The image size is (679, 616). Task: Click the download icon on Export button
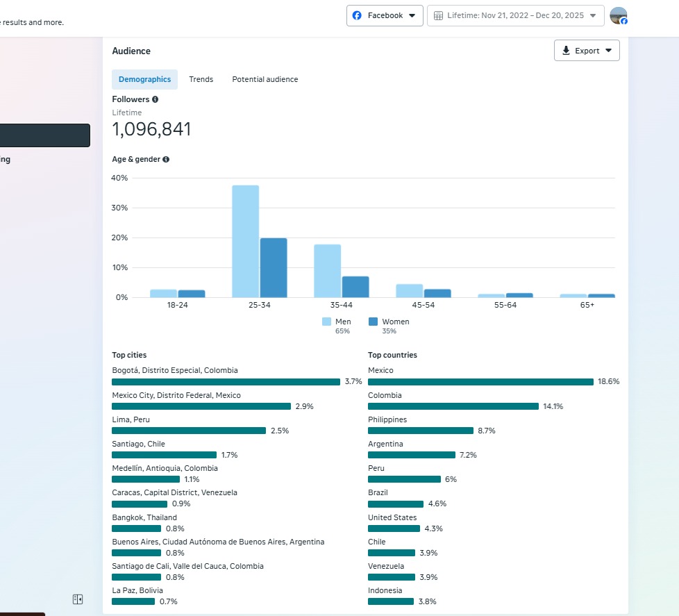pyautogui.click(x=566, y=51)
